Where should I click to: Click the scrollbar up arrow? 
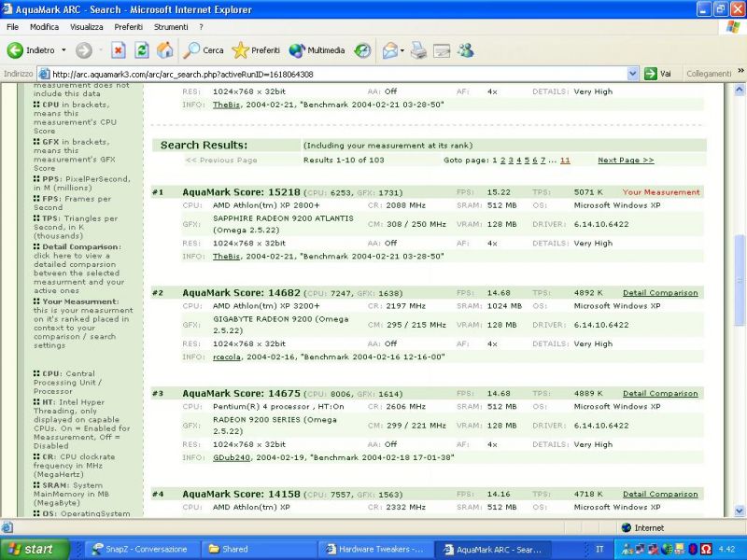tap(739, 90)
